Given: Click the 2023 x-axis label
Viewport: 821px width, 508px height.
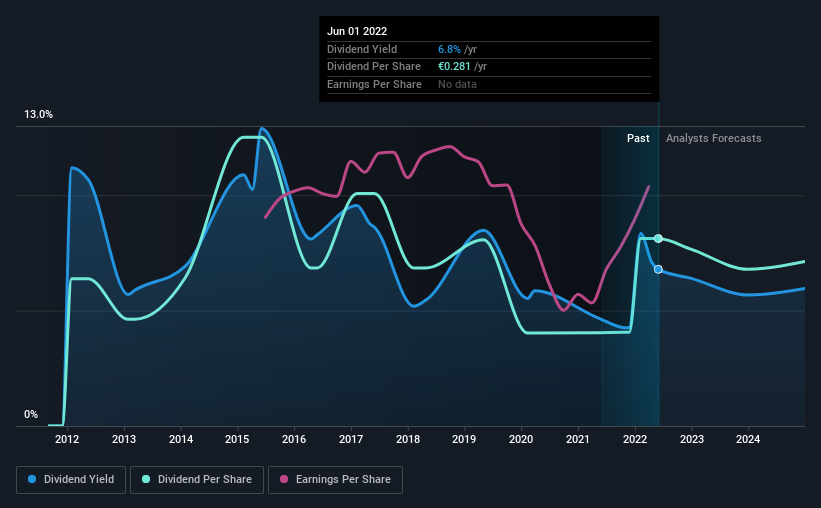Looking at the screenshot, I should (x=692, y=439).
